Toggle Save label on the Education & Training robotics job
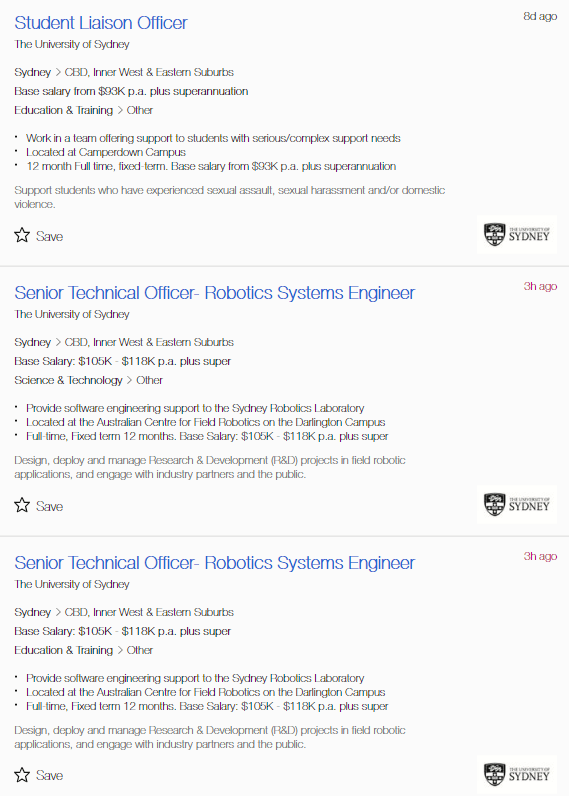This screenshot has width=569, height=796. tap(49, 775)
